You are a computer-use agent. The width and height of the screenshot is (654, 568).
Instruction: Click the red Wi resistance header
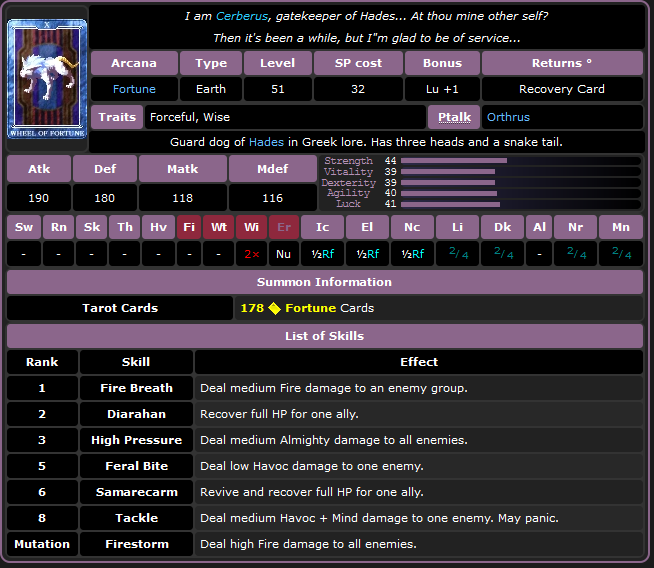(252, 227)
